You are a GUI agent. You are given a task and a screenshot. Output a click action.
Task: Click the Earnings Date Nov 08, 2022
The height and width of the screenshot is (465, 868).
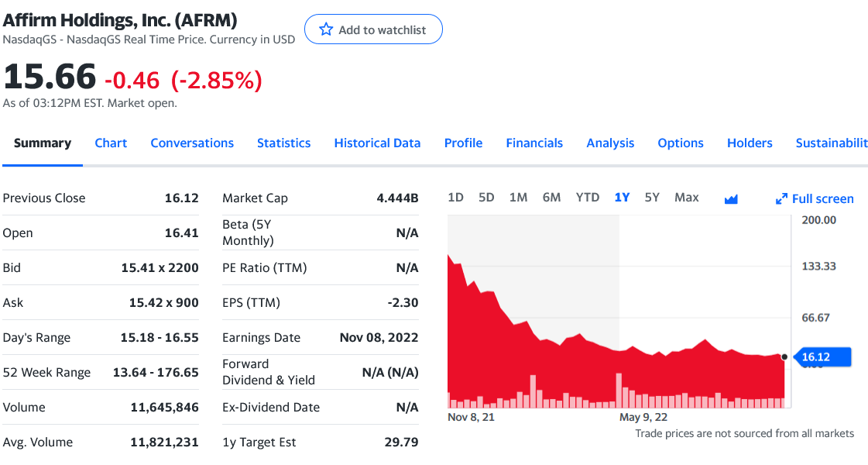pos(379,338)
